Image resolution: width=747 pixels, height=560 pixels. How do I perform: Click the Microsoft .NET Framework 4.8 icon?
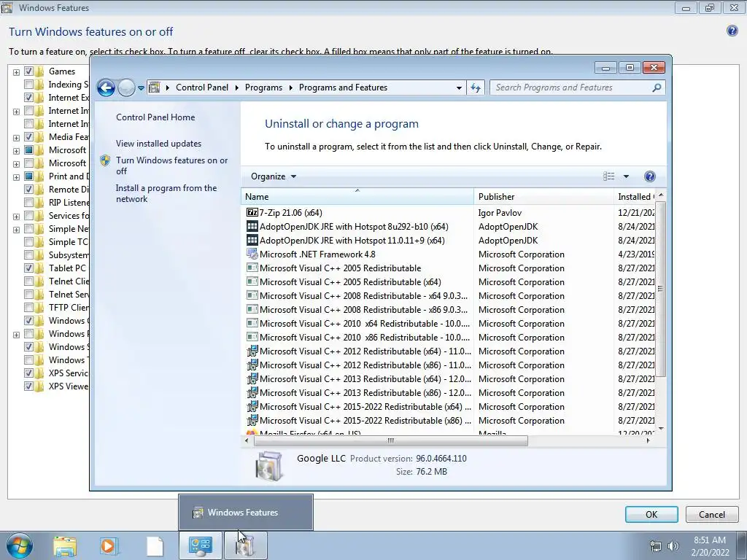point(252,254)
